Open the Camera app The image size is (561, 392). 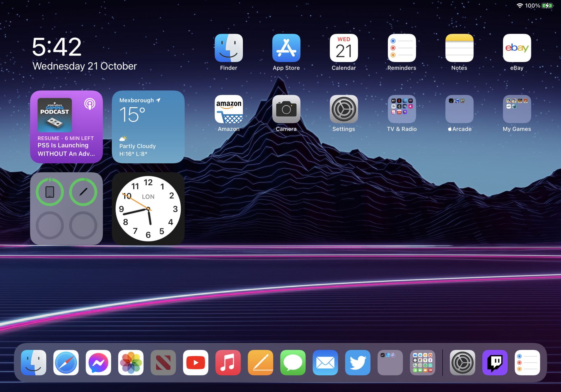286,109
